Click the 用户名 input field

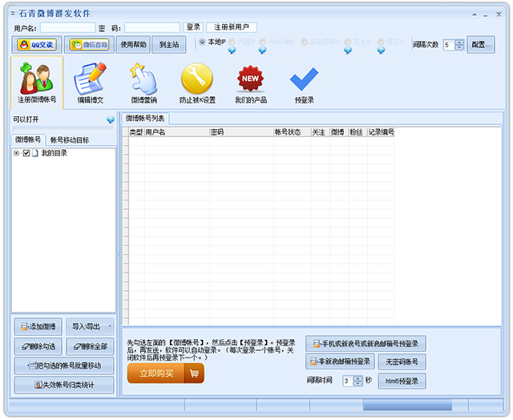[67, 28]
